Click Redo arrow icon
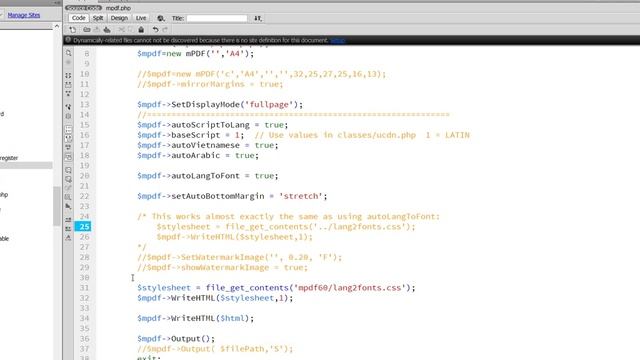 coord(165,29)
